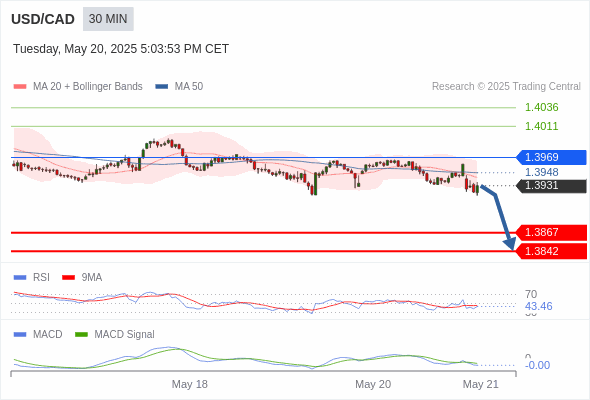590x400 pixels.
Task: Select the 1.3931 current price tag
Action: (550, 186)
